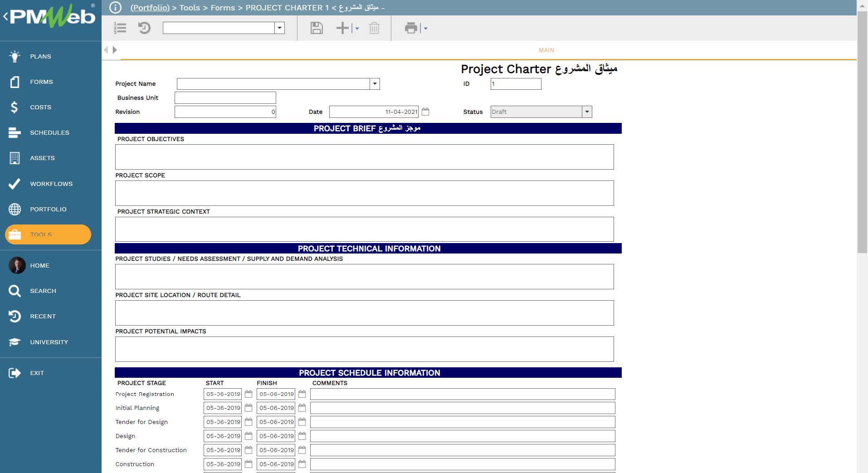Add a new record with the plus icon
868x473 pixels.
pos(341,28)
